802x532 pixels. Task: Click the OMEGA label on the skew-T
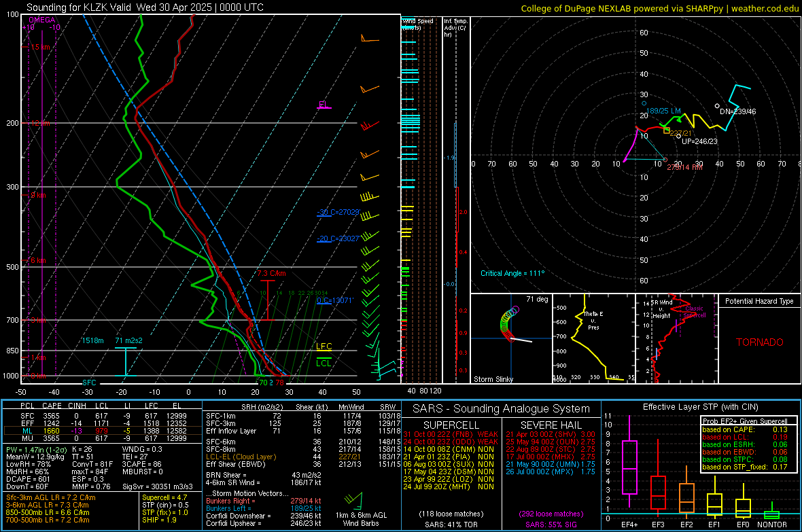click(x=42, y=20)
